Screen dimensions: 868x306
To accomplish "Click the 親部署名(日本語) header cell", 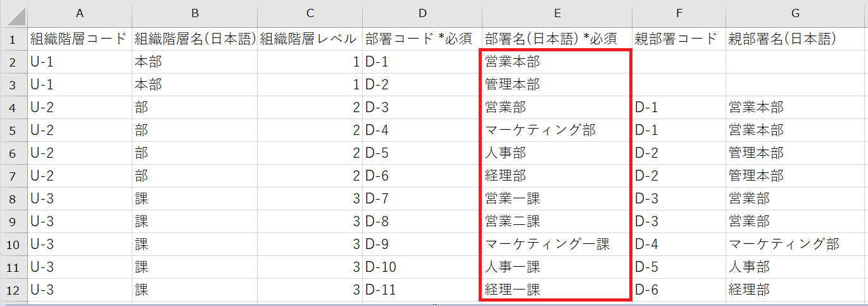I will (795, 39).
